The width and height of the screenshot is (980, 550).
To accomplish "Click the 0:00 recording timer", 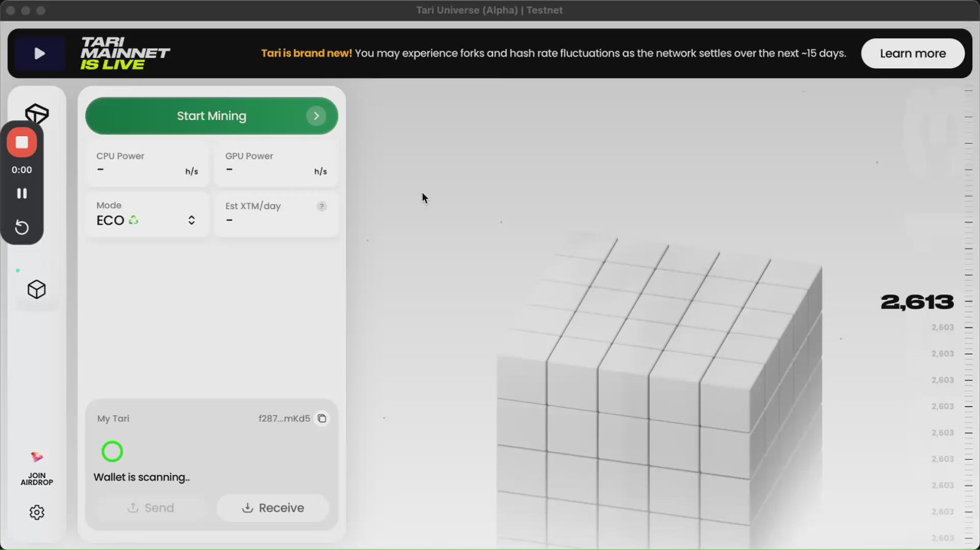I will click(22, 170).
